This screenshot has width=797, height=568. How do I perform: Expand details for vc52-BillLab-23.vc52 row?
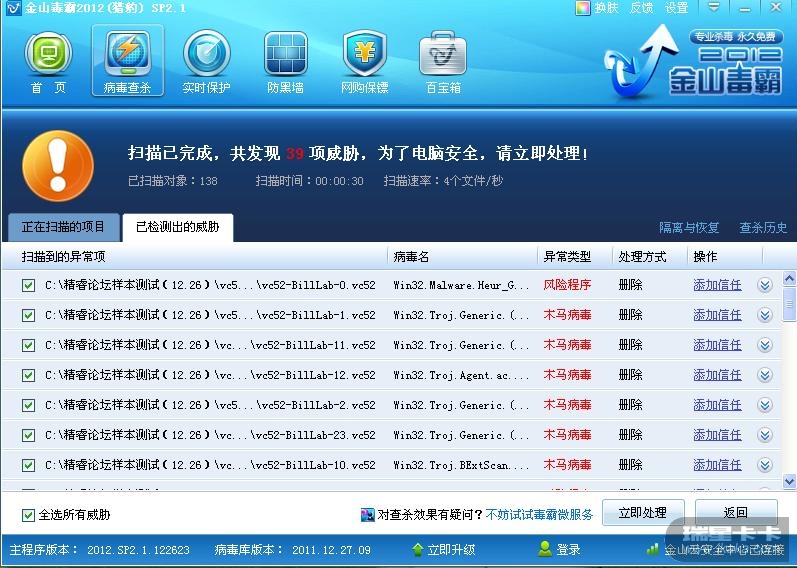pos(764,435)
